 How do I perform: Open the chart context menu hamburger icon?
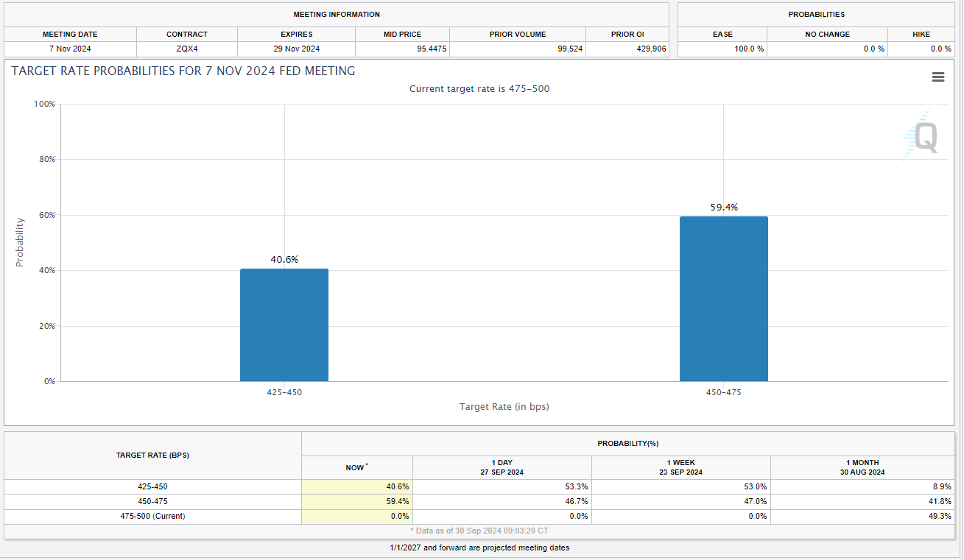click(937, 77)
